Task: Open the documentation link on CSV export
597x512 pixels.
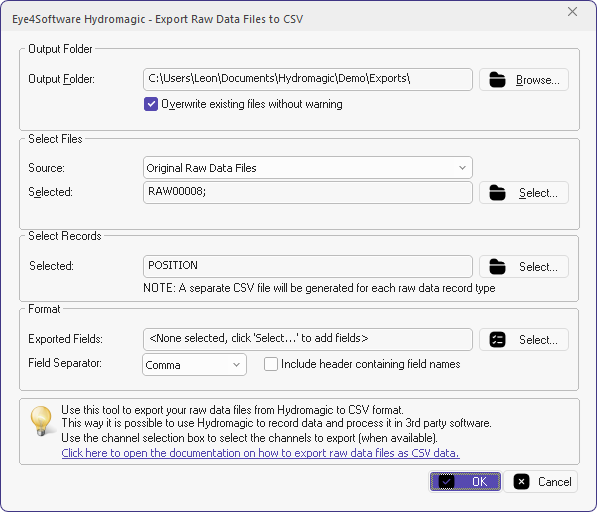Action: click(260, 453)
